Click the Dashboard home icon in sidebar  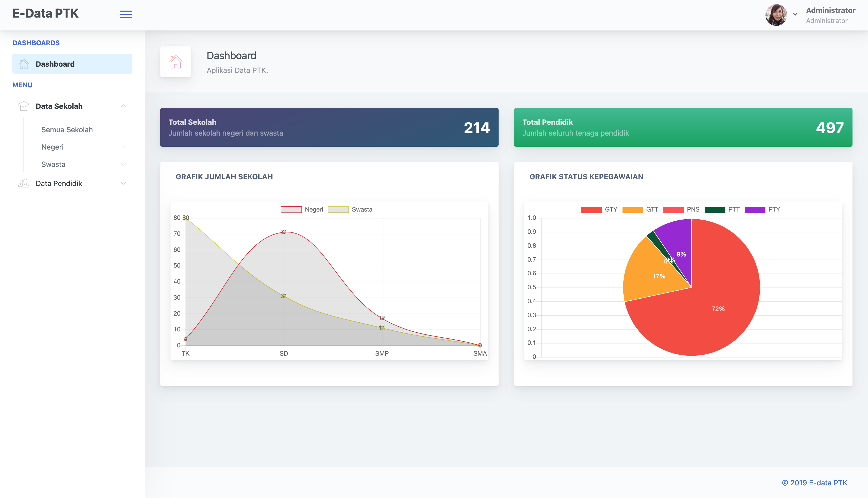pos(24,64)
